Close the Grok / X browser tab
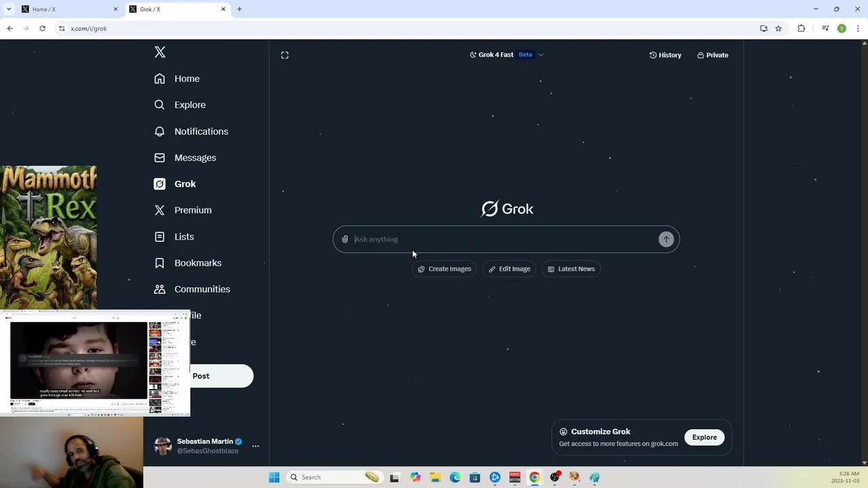The height and width of the screenshot is (488, 868). tap(223, 9)
